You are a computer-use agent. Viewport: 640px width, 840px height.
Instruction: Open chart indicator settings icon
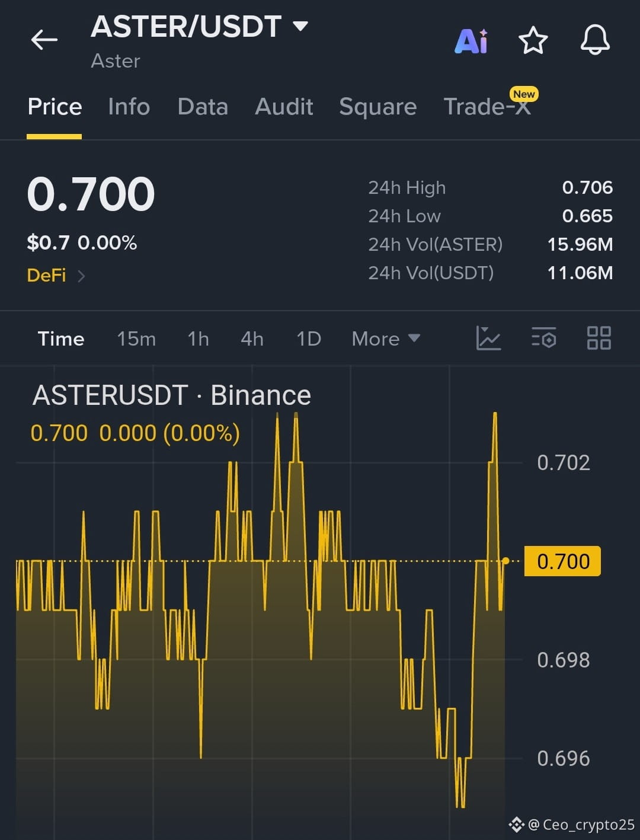543,338
